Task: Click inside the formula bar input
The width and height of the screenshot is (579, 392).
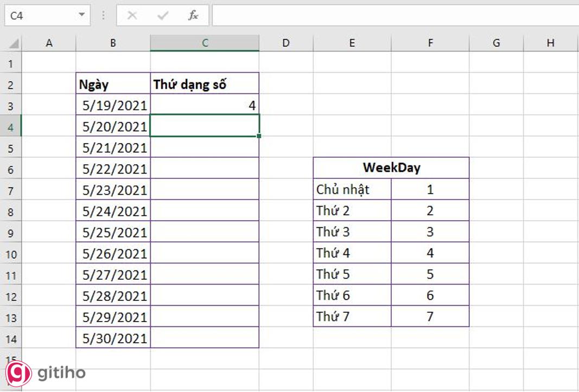Action: (x=391, y=16)
